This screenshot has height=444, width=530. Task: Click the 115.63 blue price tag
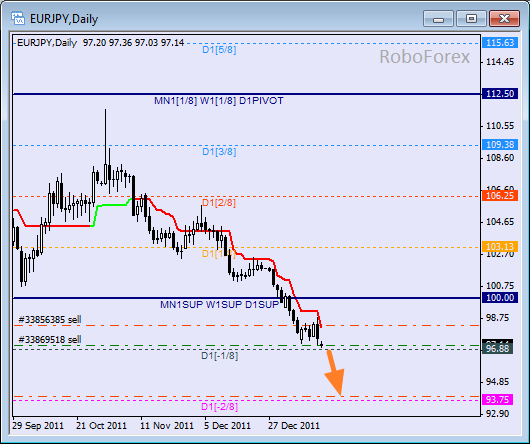click(500, 43)
